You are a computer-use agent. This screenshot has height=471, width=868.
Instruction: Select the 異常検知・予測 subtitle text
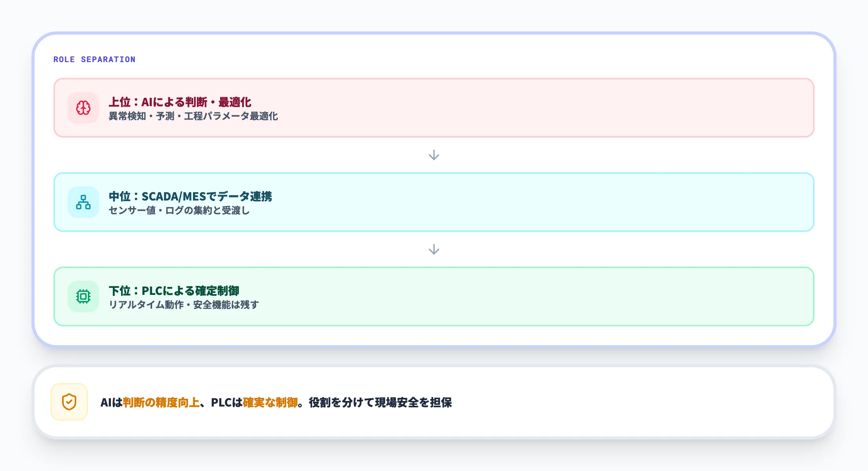coord(193,116)
